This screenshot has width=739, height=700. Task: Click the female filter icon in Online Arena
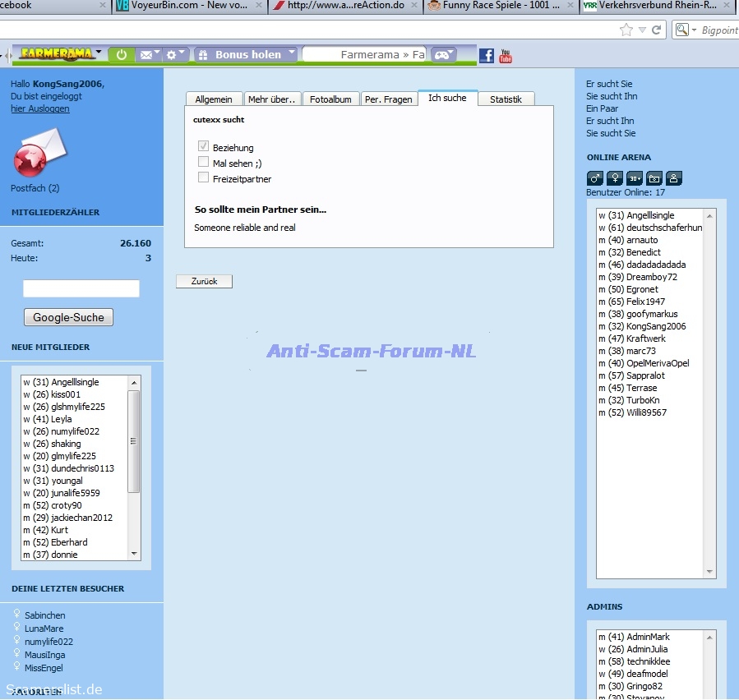[x=614, y=178]
